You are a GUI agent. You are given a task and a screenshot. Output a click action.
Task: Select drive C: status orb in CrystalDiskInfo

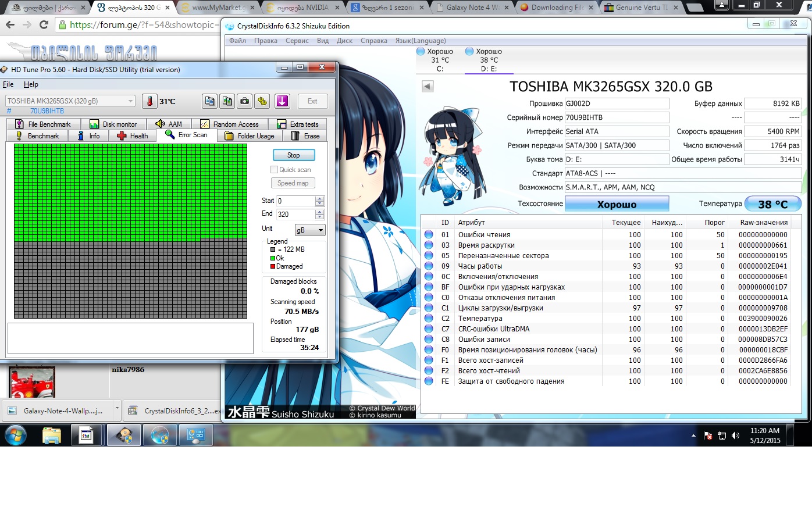click(421, 52)
